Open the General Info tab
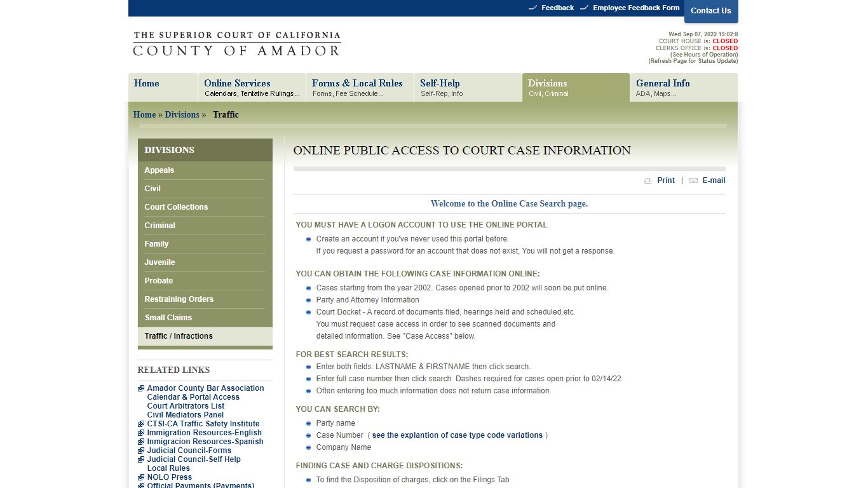Image resolution: width=868 pixels, height=488 pixels. click(x=684, y=88)
